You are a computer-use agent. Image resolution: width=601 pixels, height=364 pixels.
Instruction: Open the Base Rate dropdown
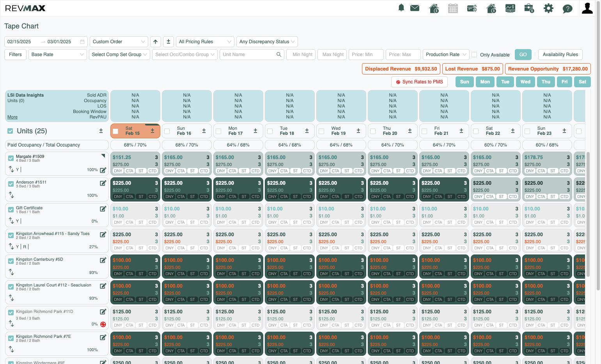(x=58, y=55)
